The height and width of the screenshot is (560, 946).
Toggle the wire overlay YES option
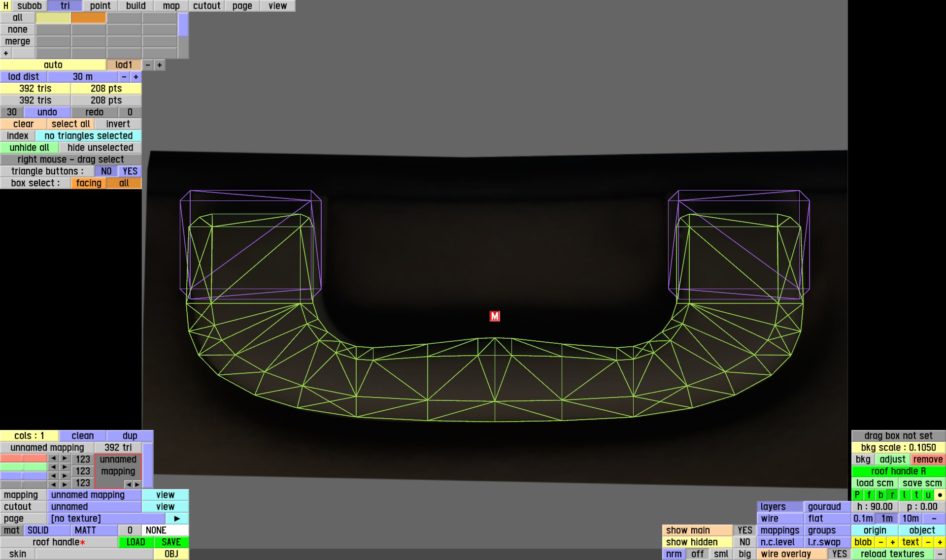tap(839, 554)
